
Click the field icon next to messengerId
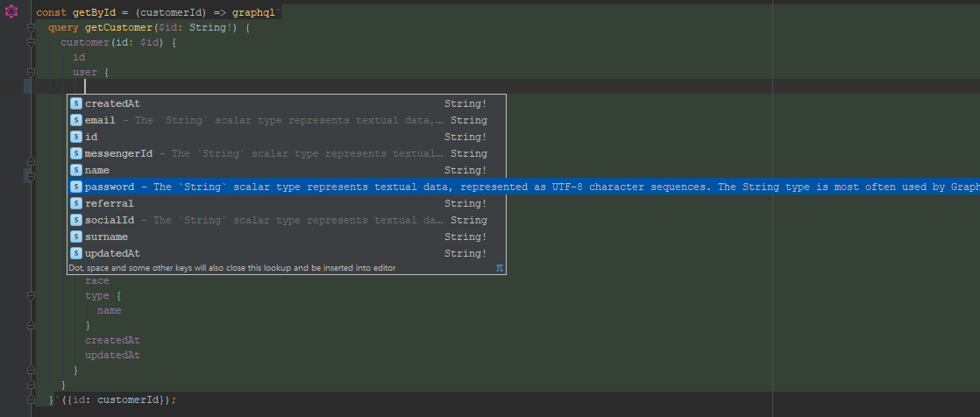coord(76,153)
